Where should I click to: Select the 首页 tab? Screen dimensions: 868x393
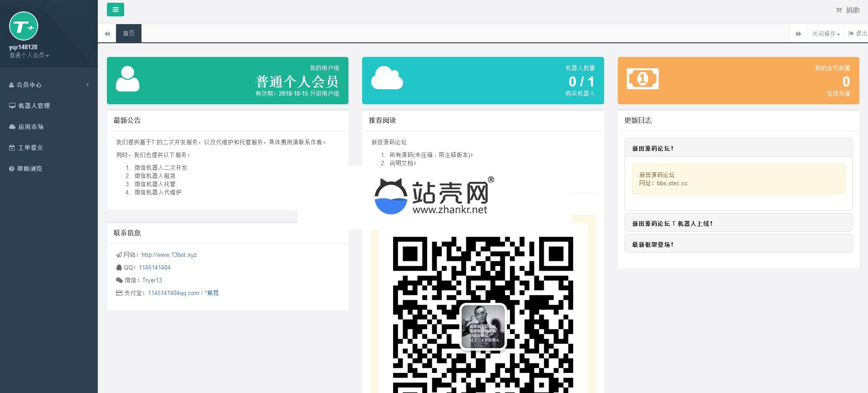pos(129,34)
